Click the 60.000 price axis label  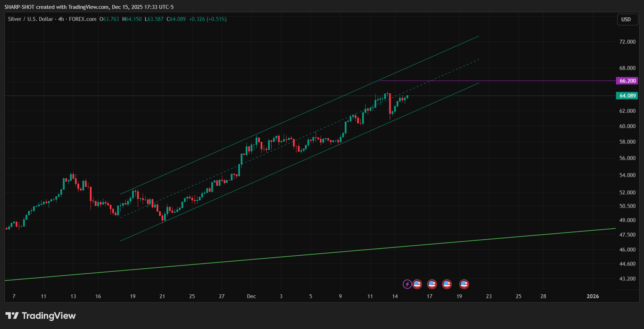click(x=627, y=126)
